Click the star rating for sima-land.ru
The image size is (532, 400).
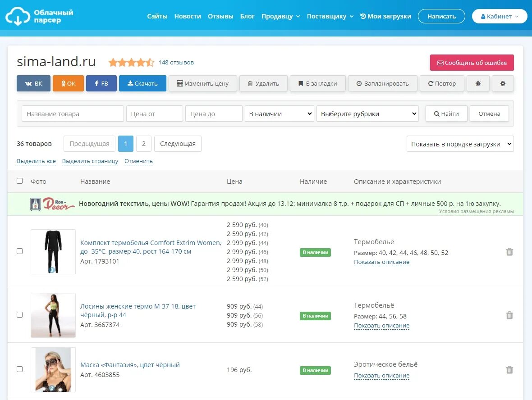131,62
